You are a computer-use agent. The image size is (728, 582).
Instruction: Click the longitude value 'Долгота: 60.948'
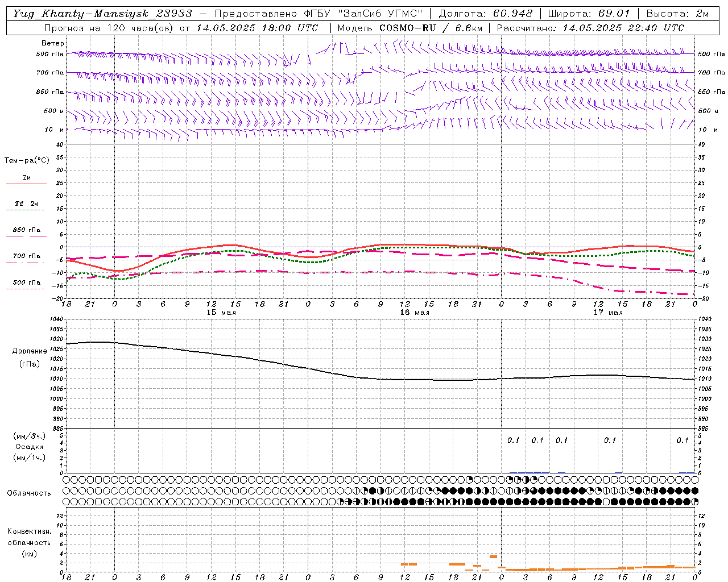click(x=486, y=14)
